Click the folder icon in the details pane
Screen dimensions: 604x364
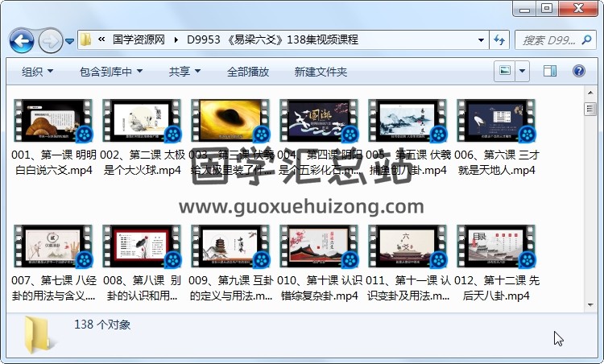click(x=38, y=335)
